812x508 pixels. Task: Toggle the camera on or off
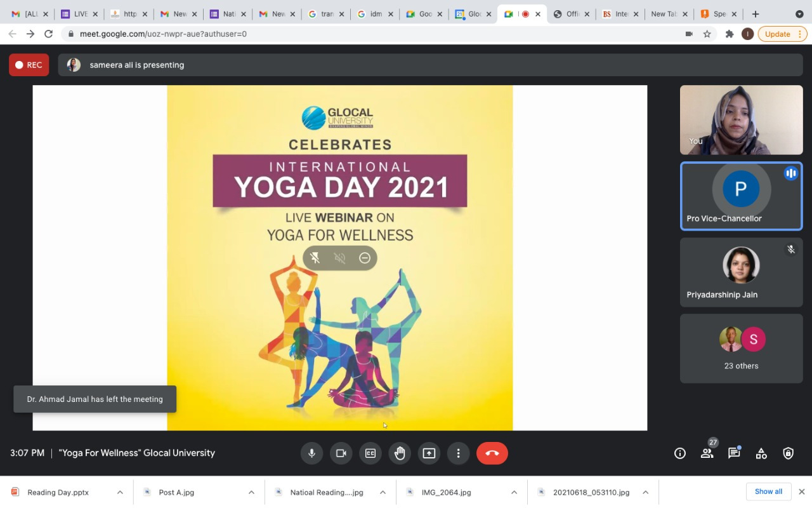coord(341,453)
